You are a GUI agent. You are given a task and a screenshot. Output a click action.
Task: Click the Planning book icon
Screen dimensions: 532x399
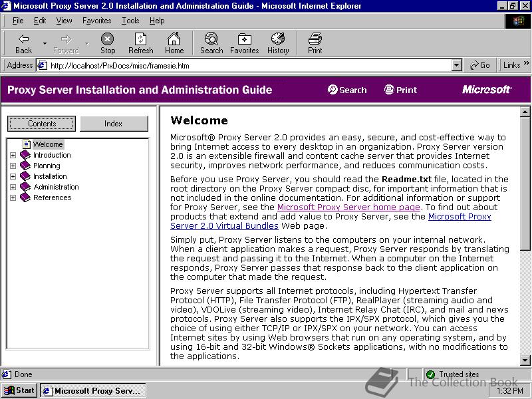pyautogui.click(x=25, y=166)
